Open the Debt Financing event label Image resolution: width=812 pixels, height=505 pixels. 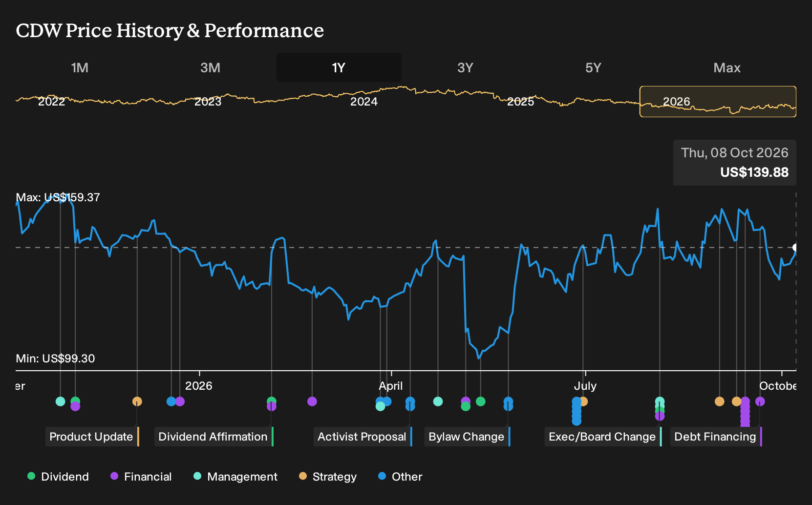click(716, 437)
